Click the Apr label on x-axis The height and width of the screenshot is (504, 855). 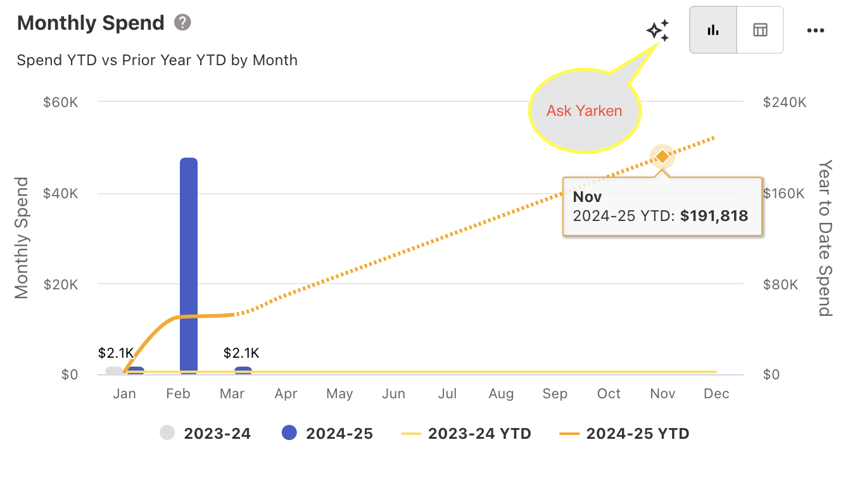click(x=286, y=394)
